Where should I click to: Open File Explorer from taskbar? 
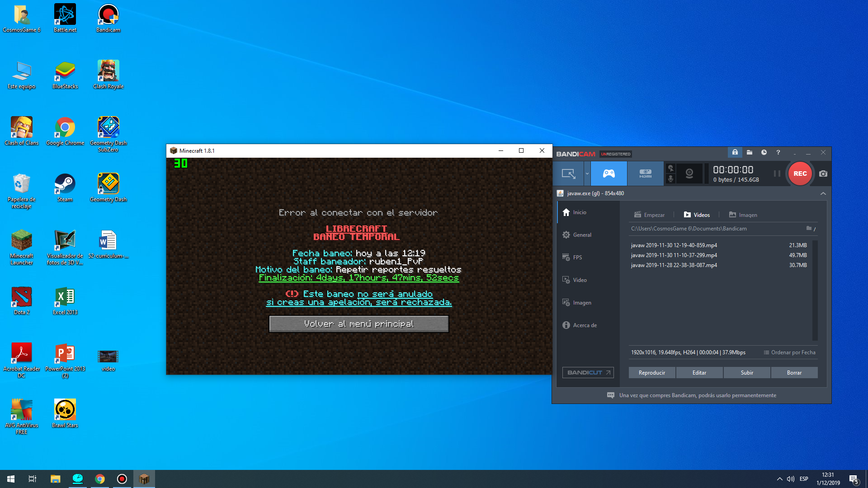click(55, 479)
